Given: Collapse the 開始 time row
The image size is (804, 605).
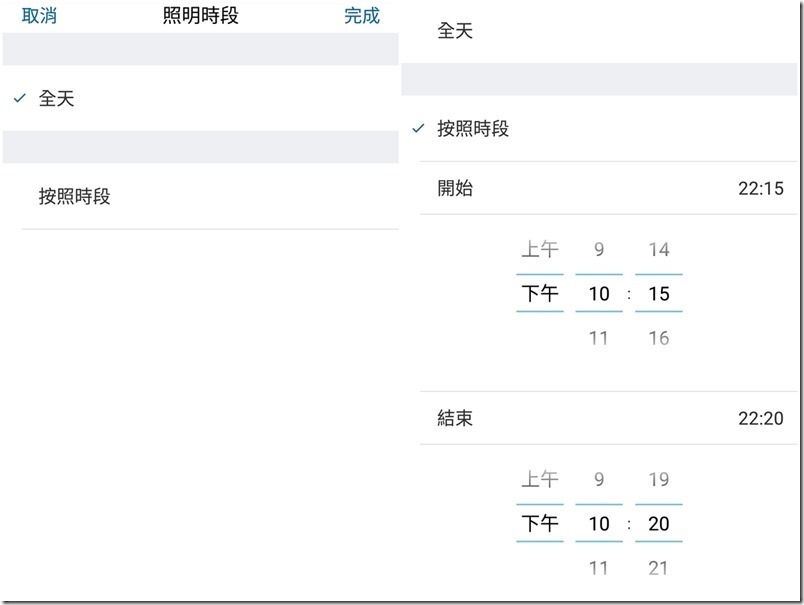Looking at the screenshot, I should pyautogui.click(x=608, y=188).
